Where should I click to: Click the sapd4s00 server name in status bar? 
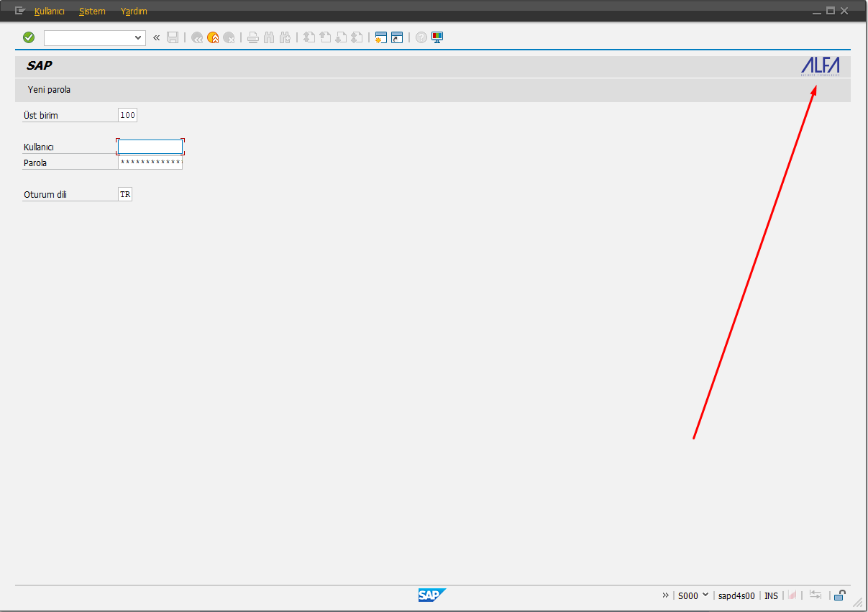click(736, 595)
